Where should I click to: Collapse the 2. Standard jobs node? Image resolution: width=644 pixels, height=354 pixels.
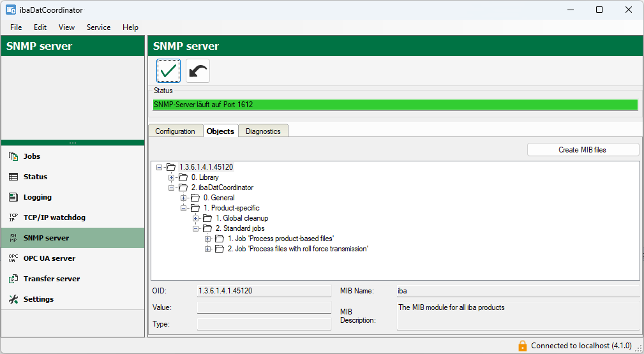(x=195, y=228)
